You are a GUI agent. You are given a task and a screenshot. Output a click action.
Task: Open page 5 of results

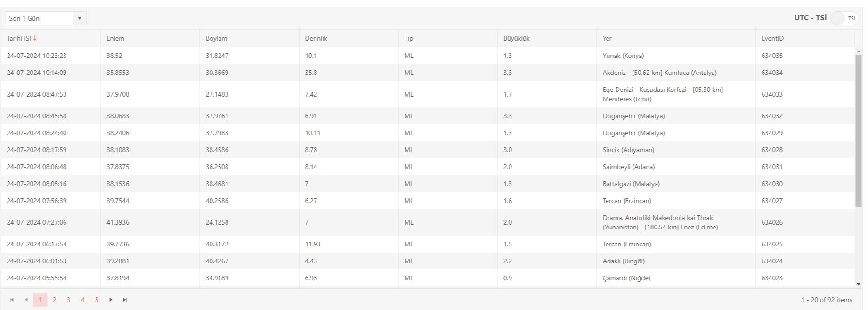pyautogui.click(x=97, y=300)
